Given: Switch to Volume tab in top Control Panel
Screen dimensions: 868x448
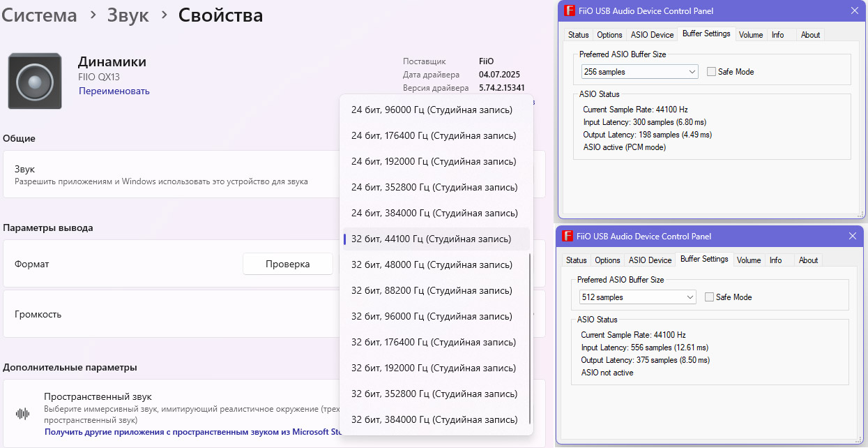Looking at the screenshot, I should tap(751, 35).
